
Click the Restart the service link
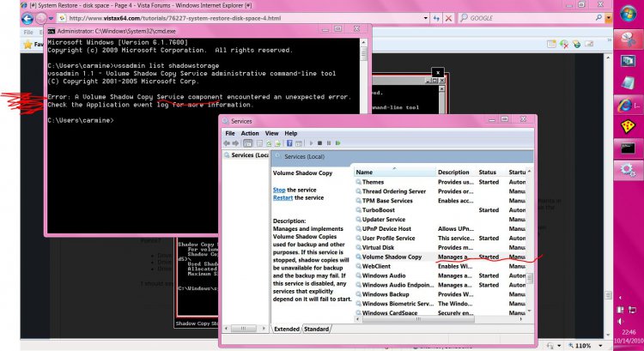point(283,197)
